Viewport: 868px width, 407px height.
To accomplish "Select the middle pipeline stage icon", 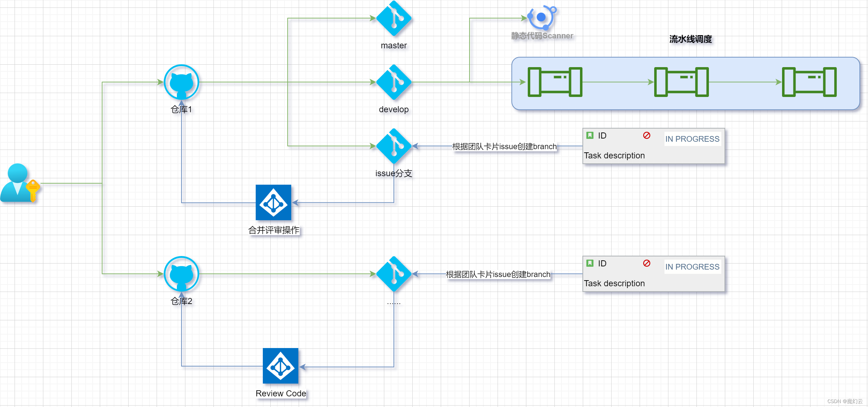I will (x=681, y=82).
